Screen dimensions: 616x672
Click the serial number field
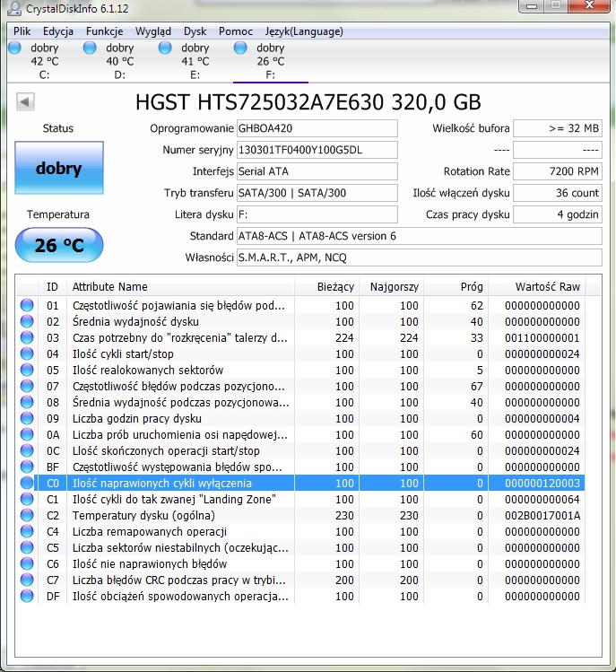point(317,150)
